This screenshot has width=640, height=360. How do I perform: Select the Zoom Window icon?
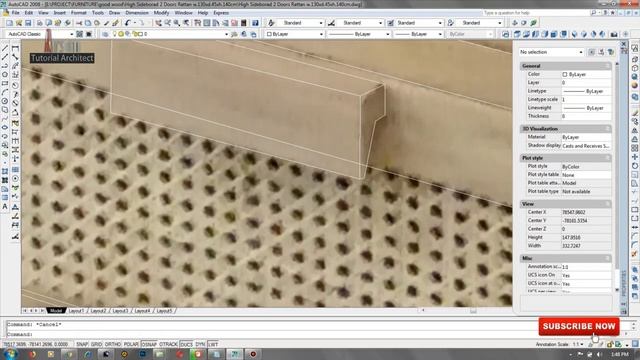[177, 23]
